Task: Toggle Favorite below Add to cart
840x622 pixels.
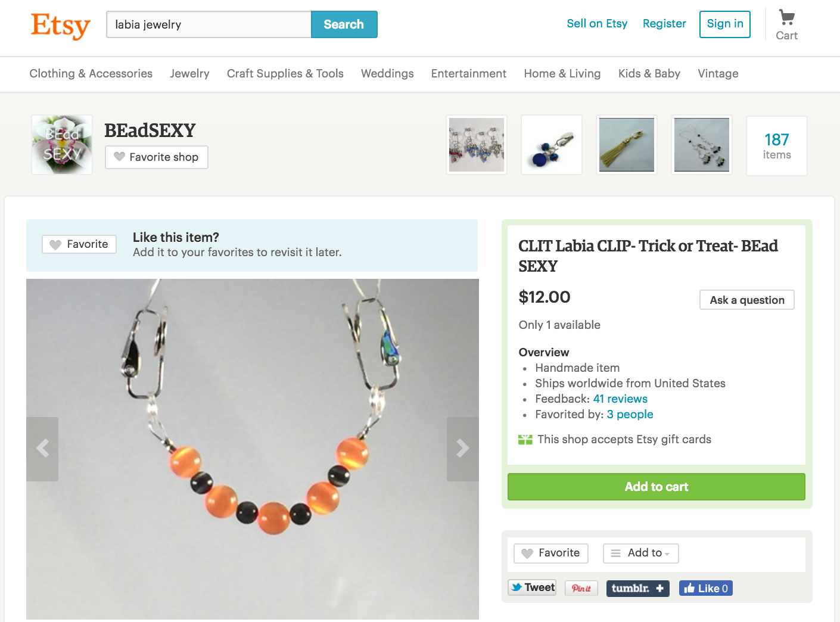Action: 551,553
